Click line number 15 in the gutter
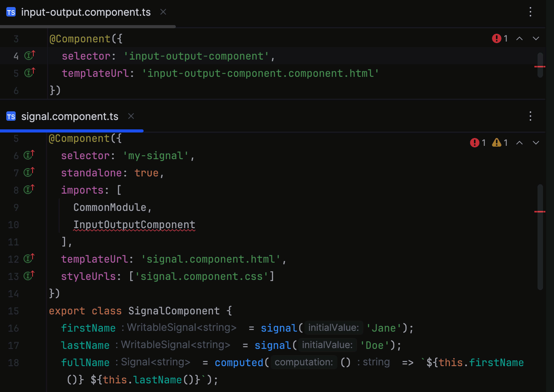 13,311
